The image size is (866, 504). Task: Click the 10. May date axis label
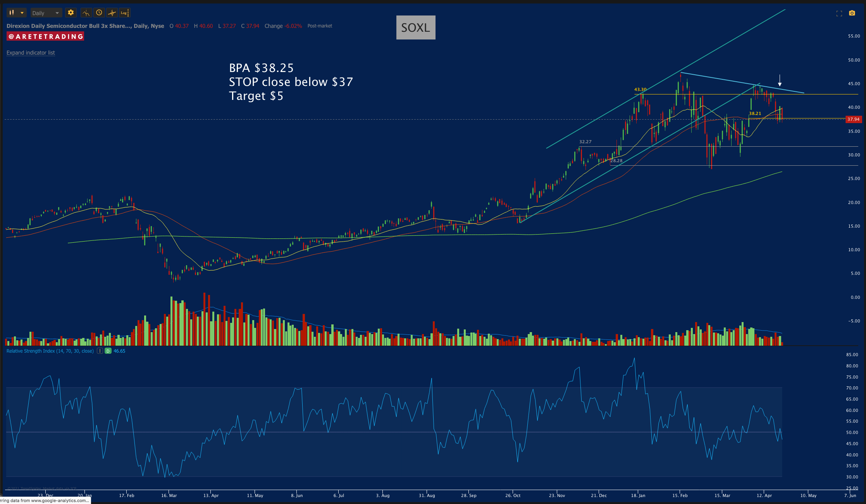point(808,495)
